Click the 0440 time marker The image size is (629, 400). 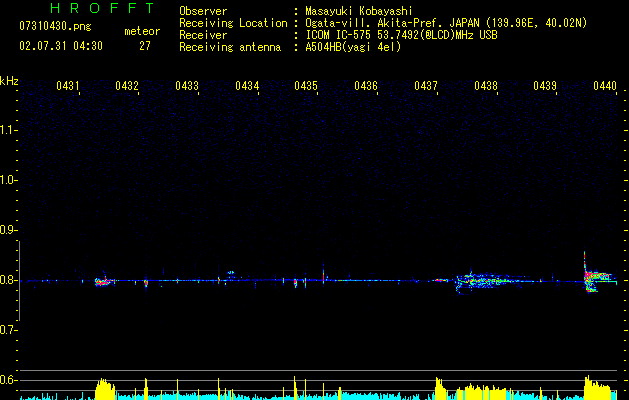tap(605, 86)
